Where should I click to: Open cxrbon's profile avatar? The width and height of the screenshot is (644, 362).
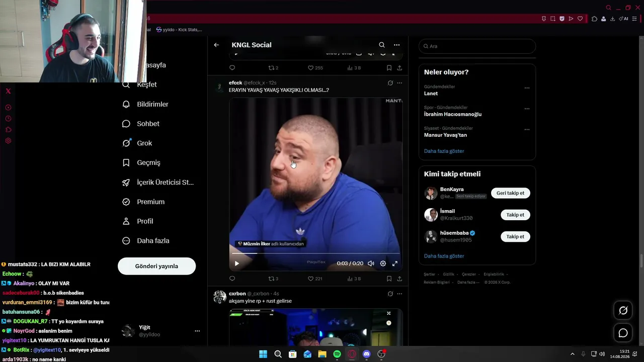click(x=220, y=297)
